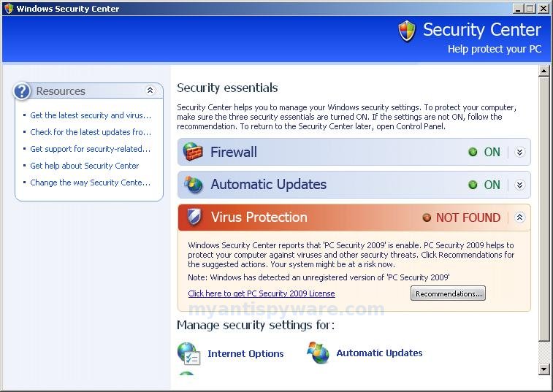Click the scrollbar down arrow
Viewport: 553px width, 392px height.
point(544,369)
